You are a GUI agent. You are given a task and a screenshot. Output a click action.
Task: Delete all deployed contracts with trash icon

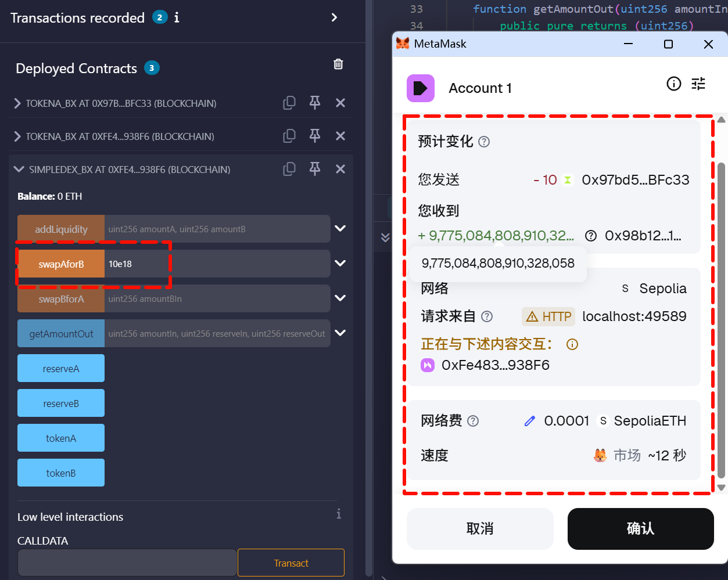coord(338,64)
